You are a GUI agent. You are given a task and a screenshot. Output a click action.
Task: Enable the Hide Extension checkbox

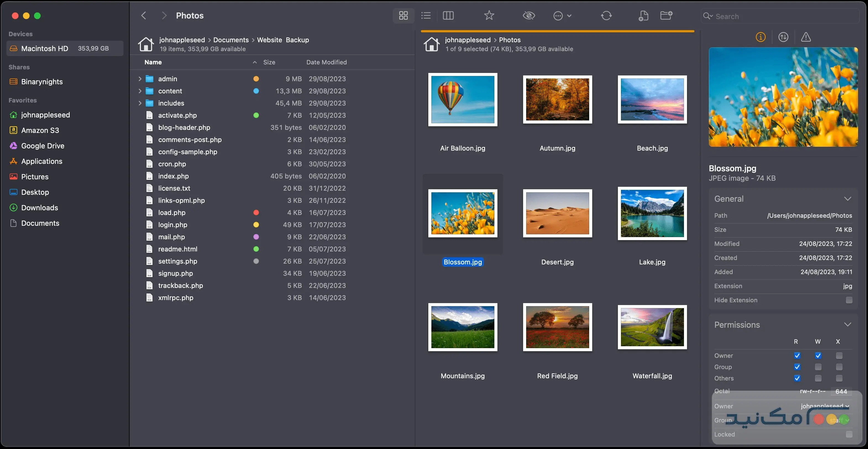(x=849, y=300)
